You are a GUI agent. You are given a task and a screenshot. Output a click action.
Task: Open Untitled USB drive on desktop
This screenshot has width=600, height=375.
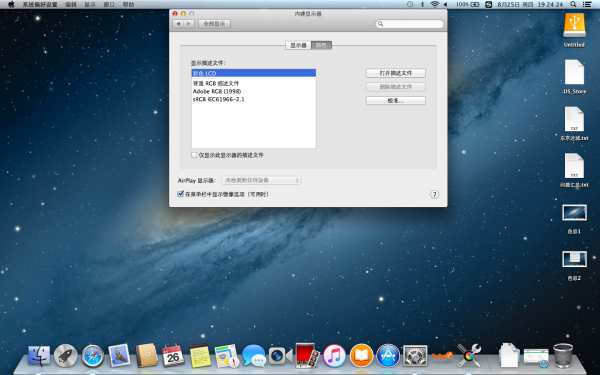(574, 30)
